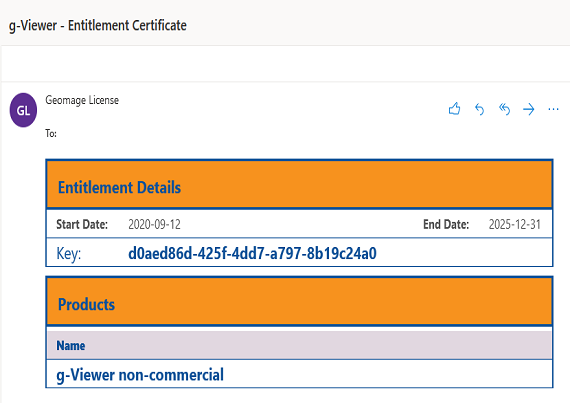The image size is (570, 403).
Task: Click the Reply All double-arrow icon
Action: [x=504, y=109]
